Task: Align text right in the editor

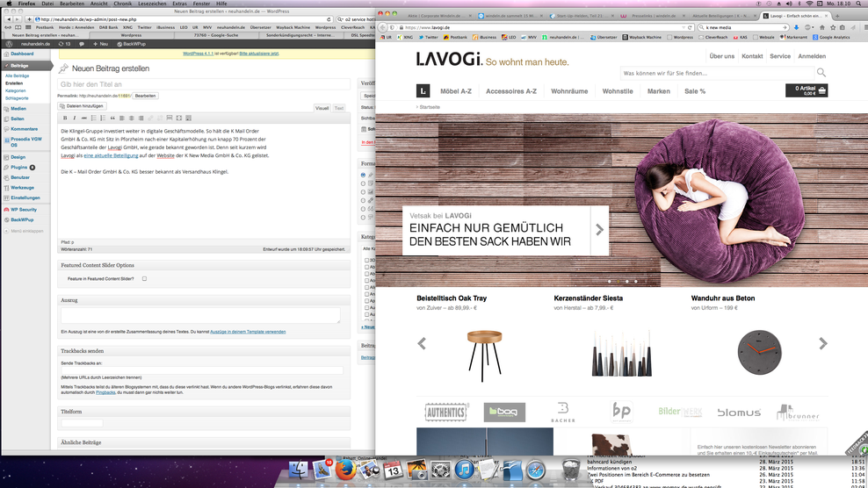Action: (141, 118)
